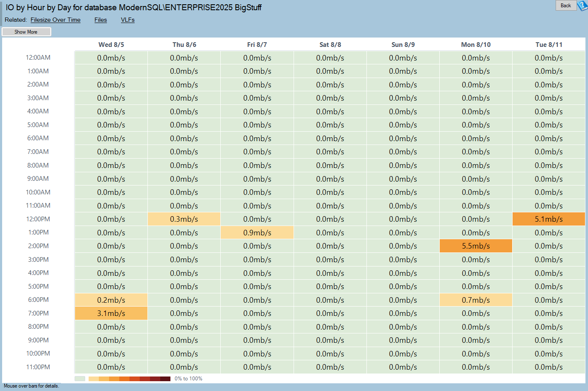
Task: Click the 7:00PM row label
Action: [x=38, y=313]
